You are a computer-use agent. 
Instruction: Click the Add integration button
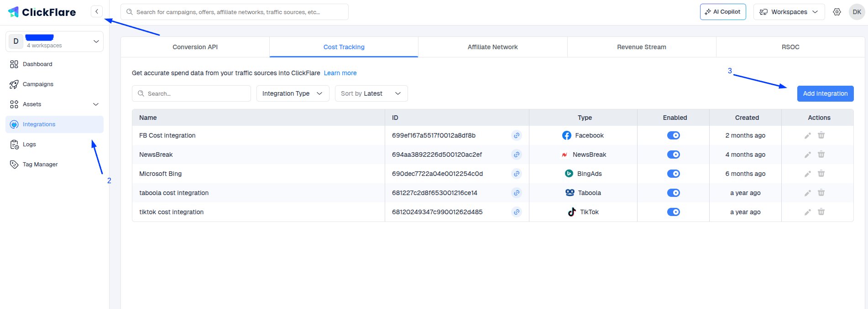(825, 93)
